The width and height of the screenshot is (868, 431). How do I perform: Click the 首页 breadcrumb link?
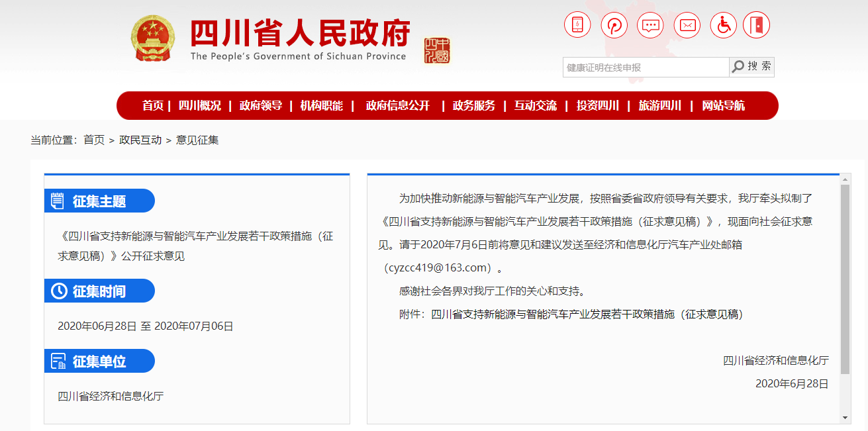click(94, 140)
